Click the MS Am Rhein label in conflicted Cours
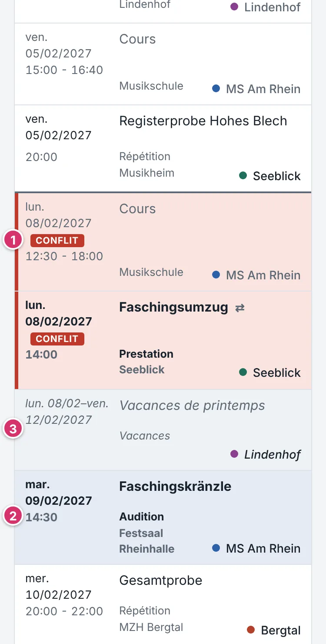This screenshot has height=644, width=326. pyautogui.click(x=263, y=275)
